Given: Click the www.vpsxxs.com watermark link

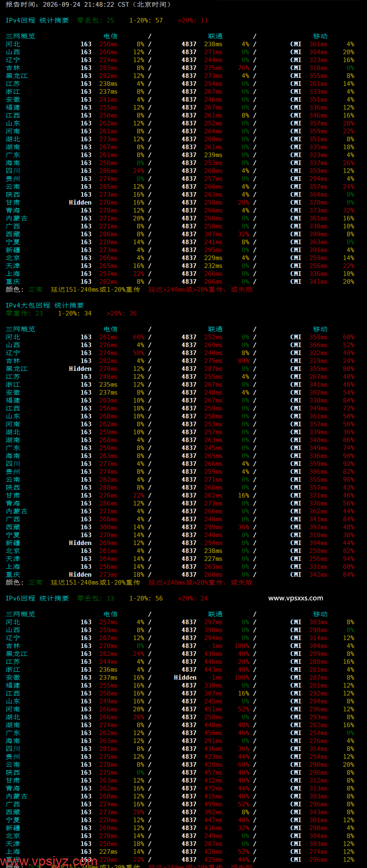Looking at the screenshot, I should coord(295,598).
